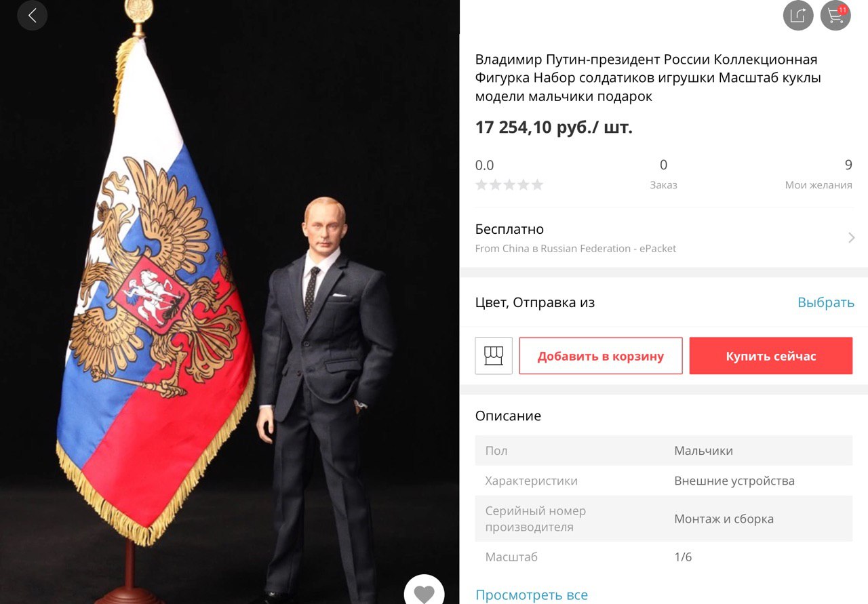868x604 pixels.
Task: Tap the Заказ orders counter
Action: [x=663, y=174]
